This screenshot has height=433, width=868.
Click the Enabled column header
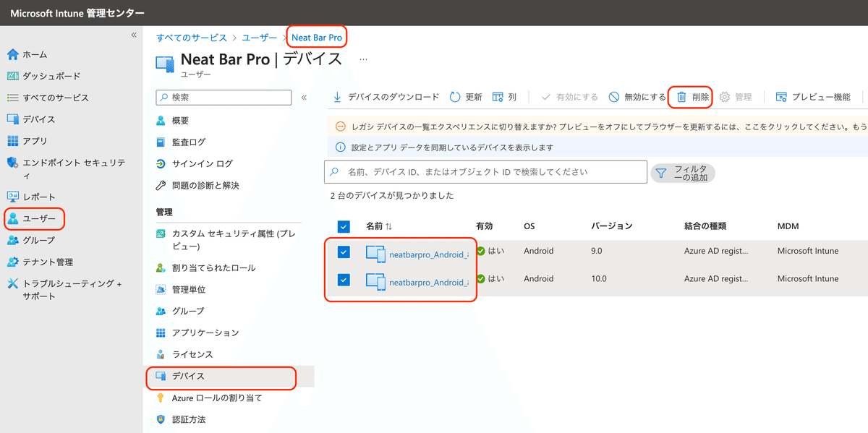click(484, 226)
